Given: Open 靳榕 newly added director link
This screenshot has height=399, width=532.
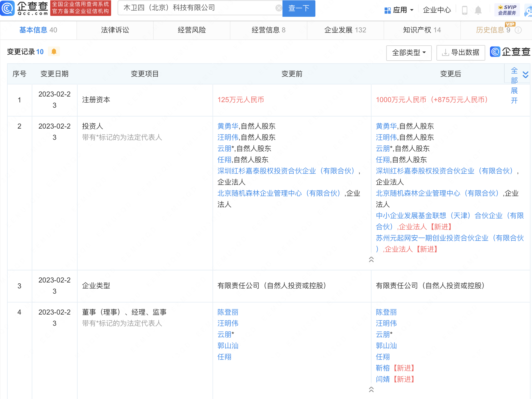Looking at the screenshot, I should pos(383,368).
